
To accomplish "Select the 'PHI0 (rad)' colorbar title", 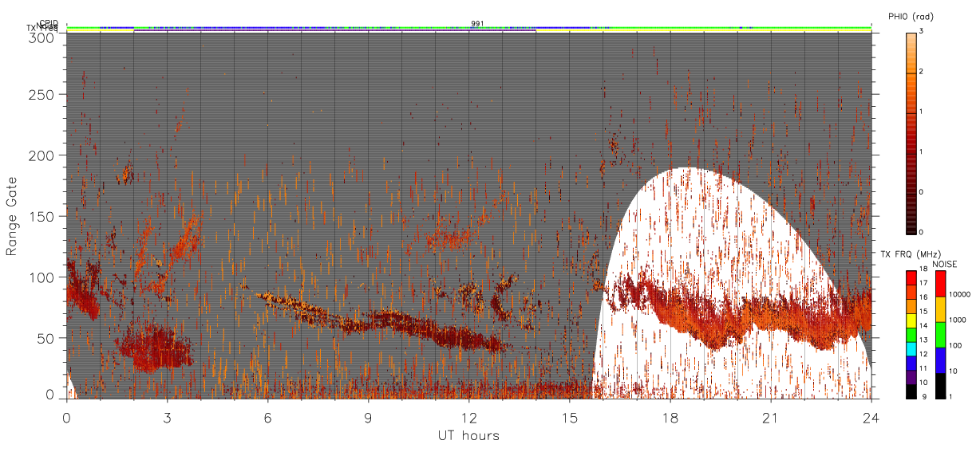I will (x=911, y=16).
